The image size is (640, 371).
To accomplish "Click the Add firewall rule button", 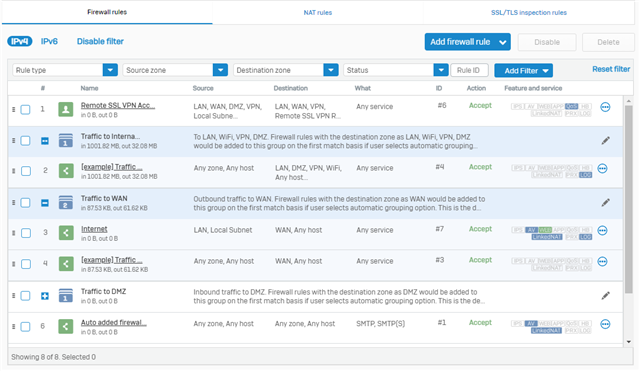I will point(467,42).
